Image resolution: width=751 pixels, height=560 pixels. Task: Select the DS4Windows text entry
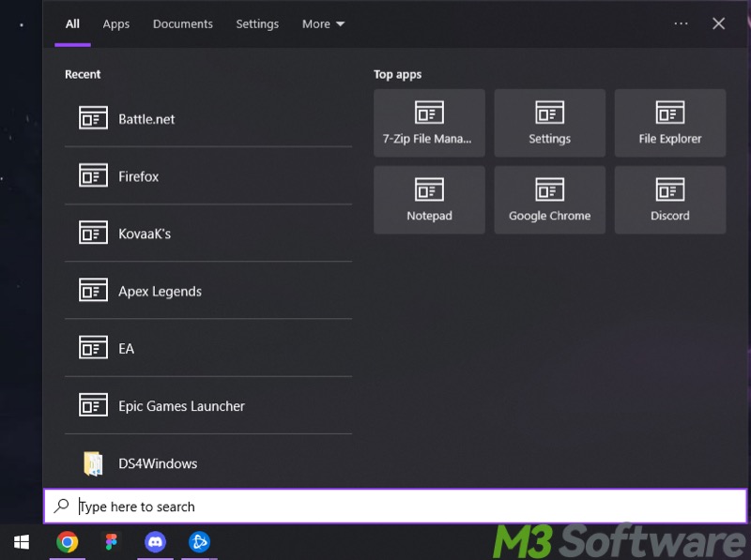158,463
